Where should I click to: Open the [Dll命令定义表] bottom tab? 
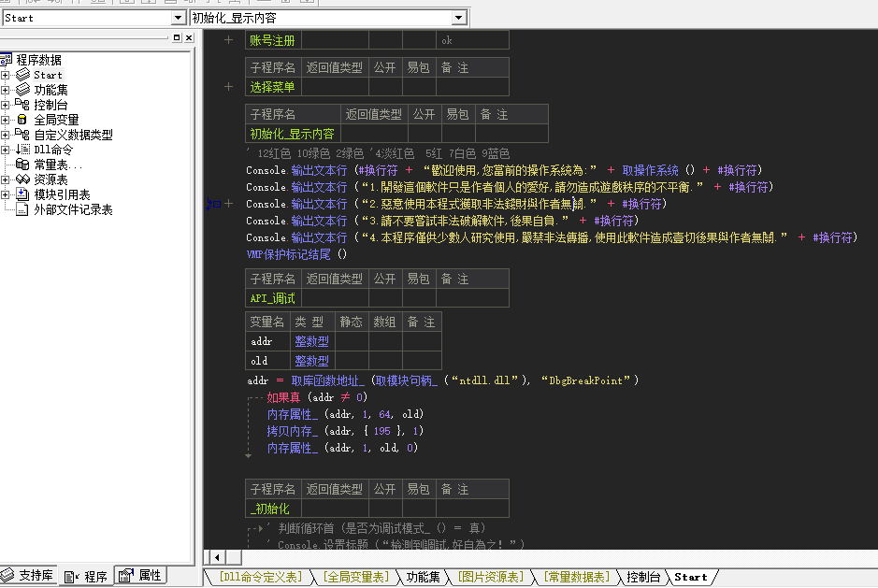coord(260,578)
